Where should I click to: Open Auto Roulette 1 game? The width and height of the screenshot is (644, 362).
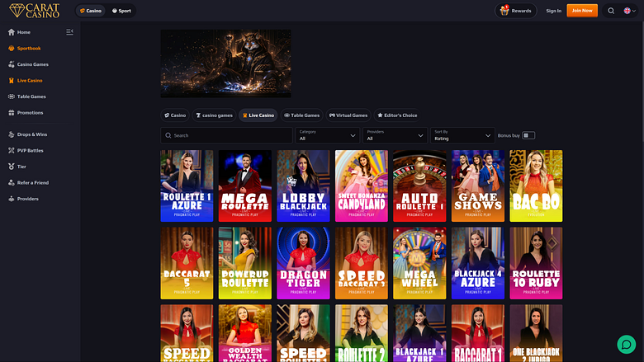[x=419, y=186]
